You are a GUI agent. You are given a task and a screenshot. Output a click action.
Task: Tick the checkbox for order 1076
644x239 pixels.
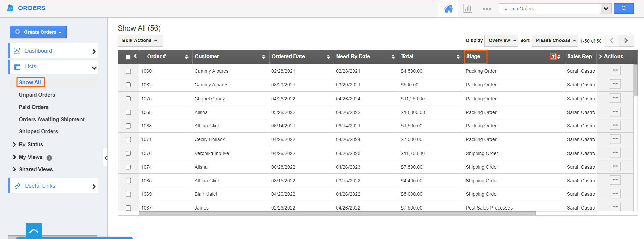(128, 153)
